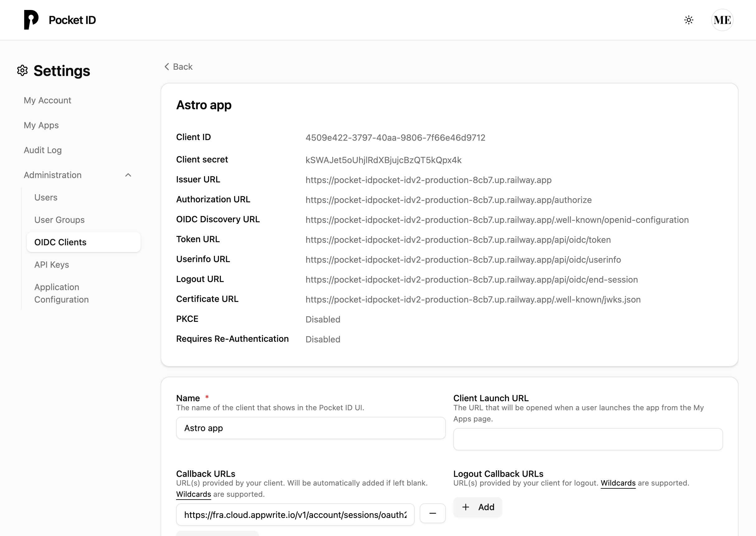The height and width of the screenshot is (536, 756).
Task: Click the Logout URL value
Action: 472,280
